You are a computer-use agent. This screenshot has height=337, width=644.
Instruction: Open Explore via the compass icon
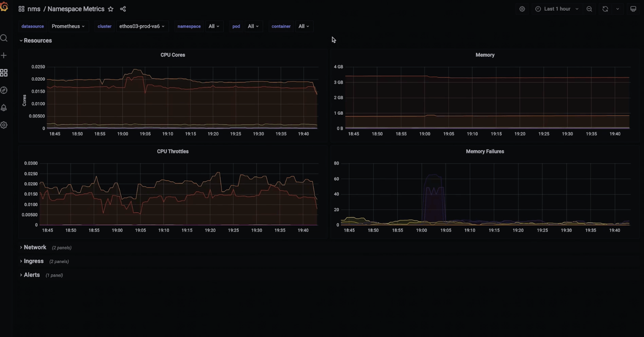[4, 90]
